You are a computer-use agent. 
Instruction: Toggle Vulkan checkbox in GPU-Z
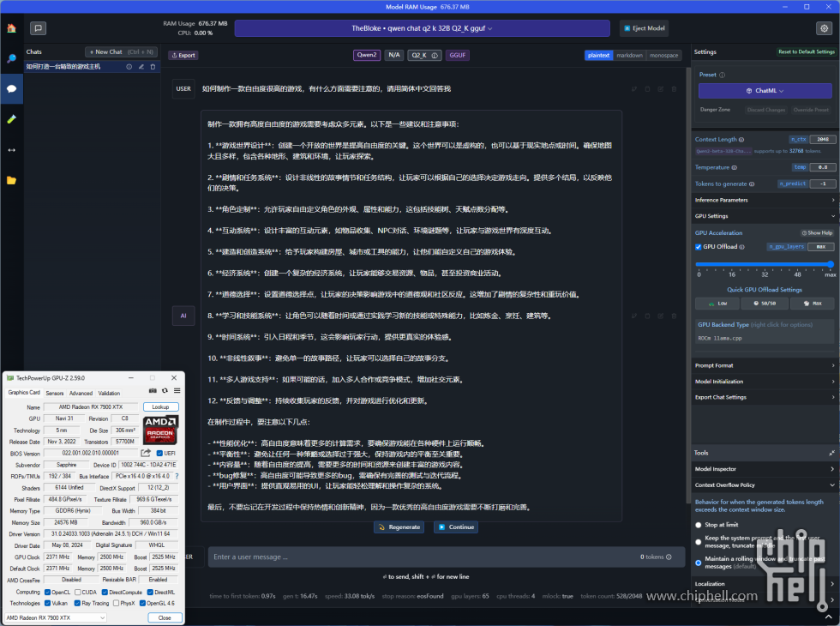point(47,603)
